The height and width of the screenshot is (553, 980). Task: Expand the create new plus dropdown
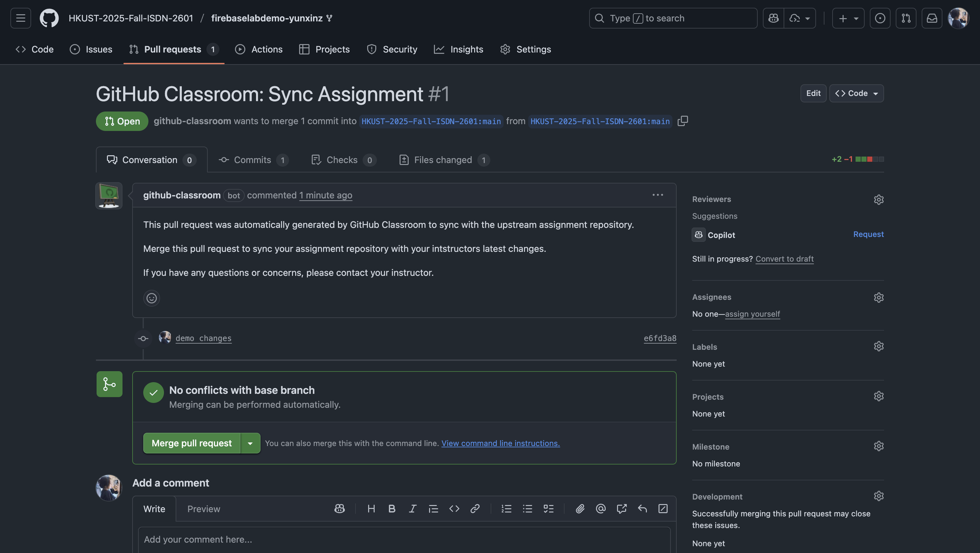pos(848,18)
